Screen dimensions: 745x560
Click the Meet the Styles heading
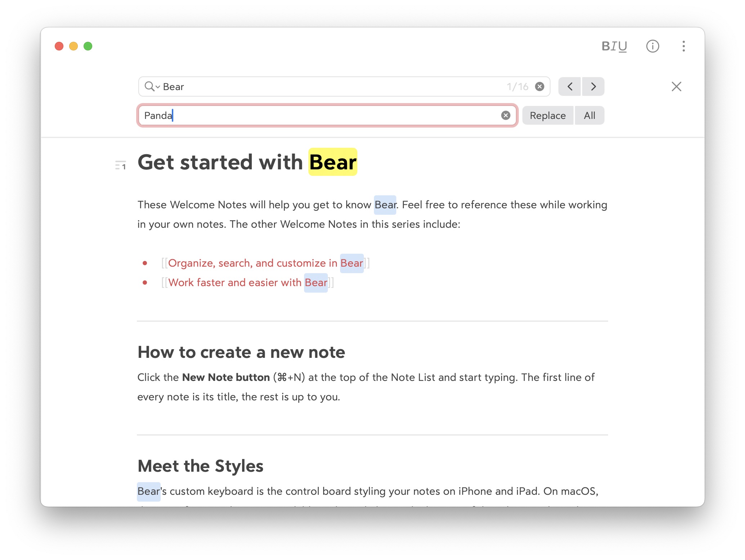click(x=200, y=466)
